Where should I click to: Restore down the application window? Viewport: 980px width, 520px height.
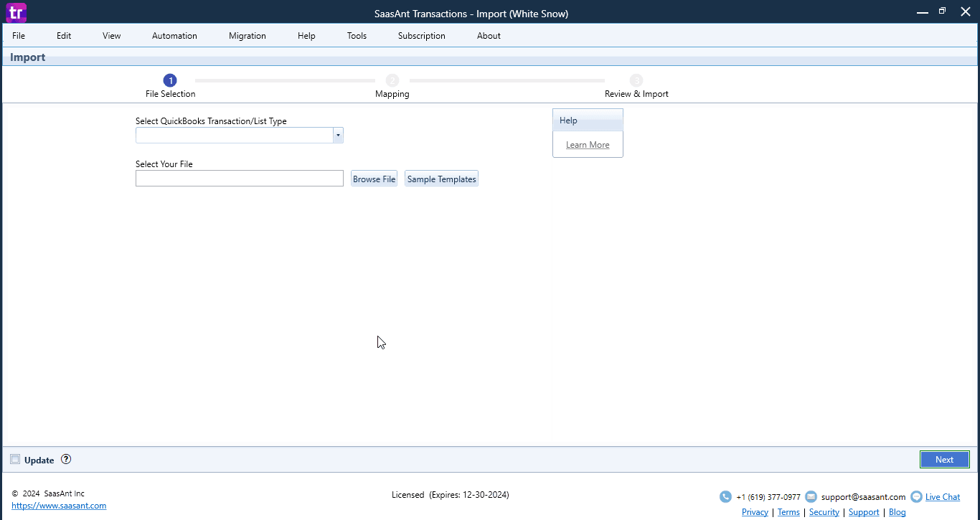pos(942,11)
